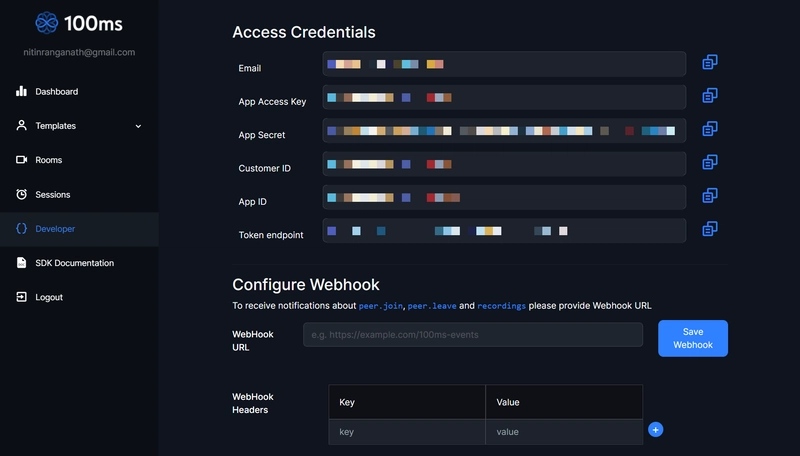Click the 100ms logo
The width and height of the screenshot is (800, 456).
(79, 23)
